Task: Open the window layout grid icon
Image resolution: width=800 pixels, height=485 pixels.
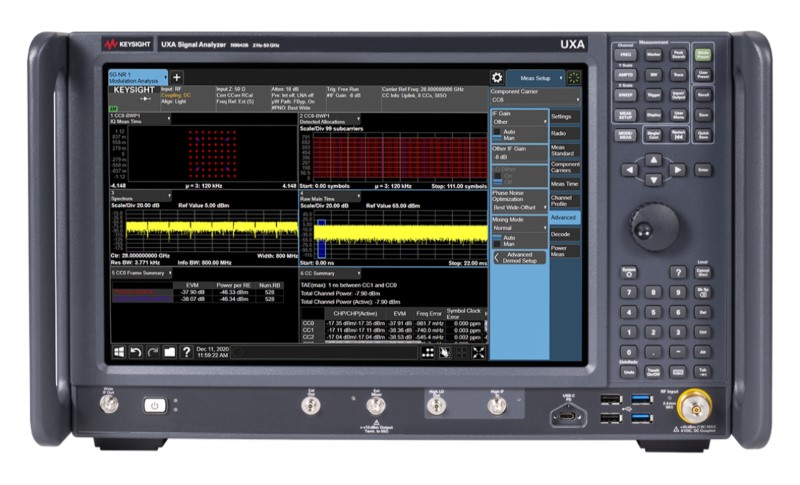Action: tap(430, 352)
